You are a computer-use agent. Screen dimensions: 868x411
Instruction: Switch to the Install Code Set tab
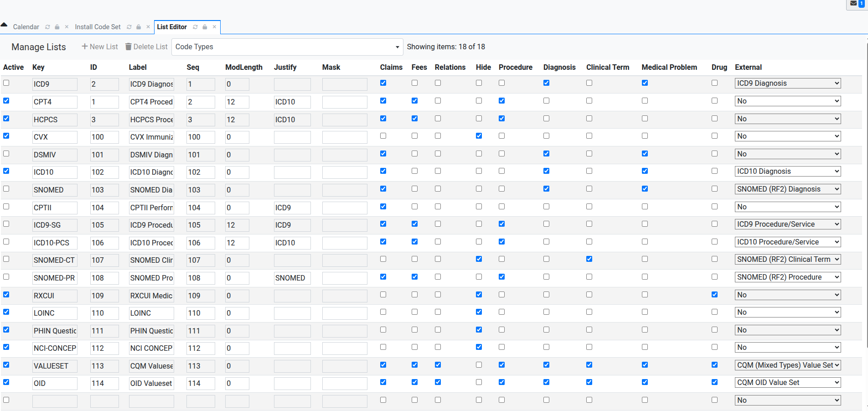tap(98, 27)
